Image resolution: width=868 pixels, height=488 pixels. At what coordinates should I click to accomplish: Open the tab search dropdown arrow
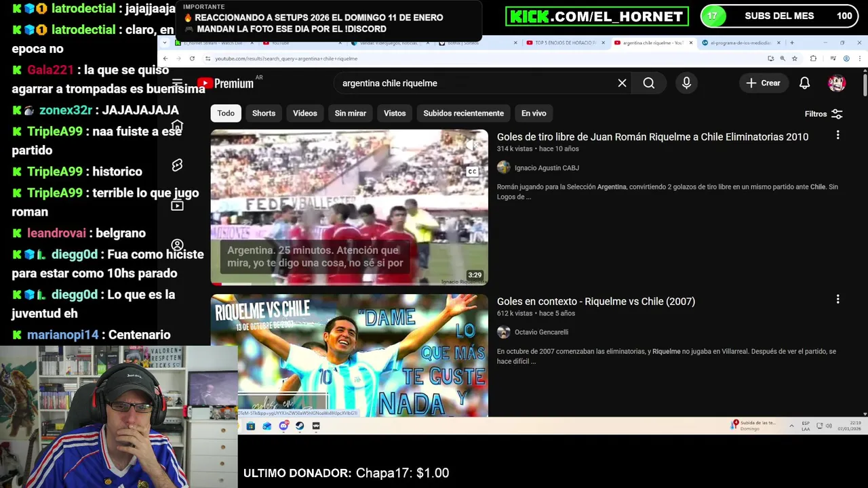pos(165,43)
